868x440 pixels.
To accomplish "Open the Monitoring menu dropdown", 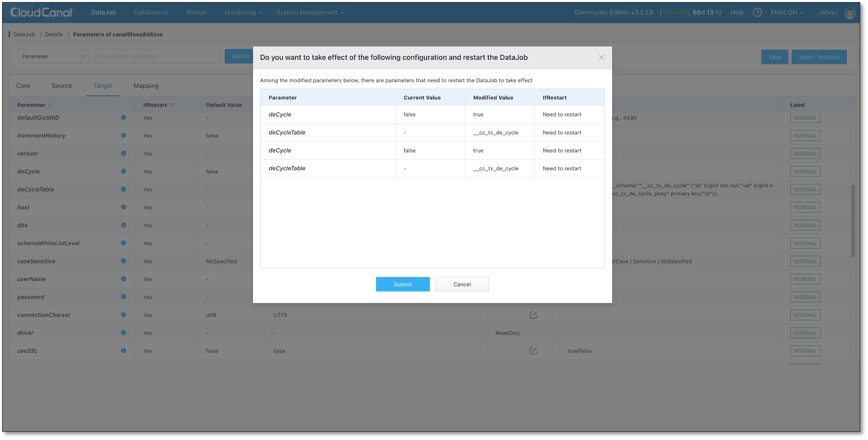I will point(243,13).
